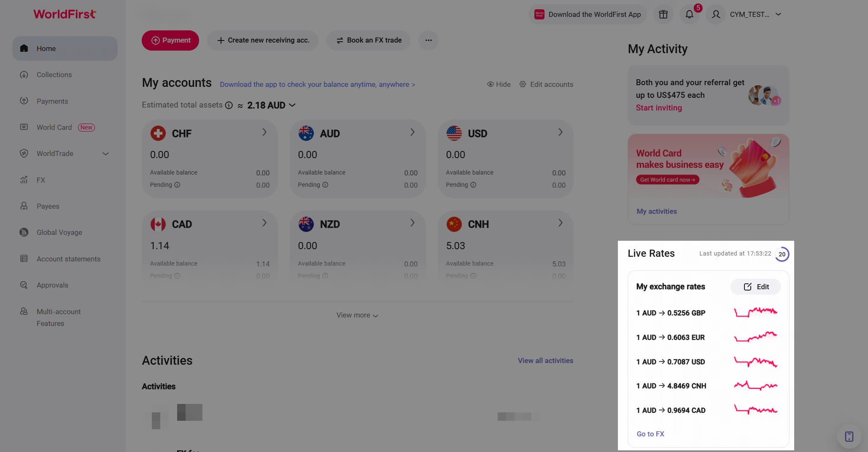This screenshot has height=452, width=868.
Task: Follow the Go to FX link
Action: pyautogui.click(x=650, y=434)
